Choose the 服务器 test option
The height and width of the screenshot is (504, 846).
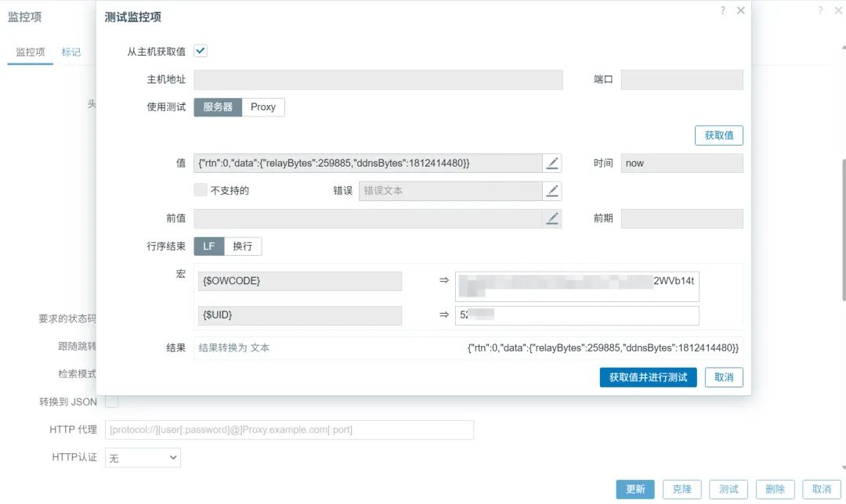tap(218, 107)
